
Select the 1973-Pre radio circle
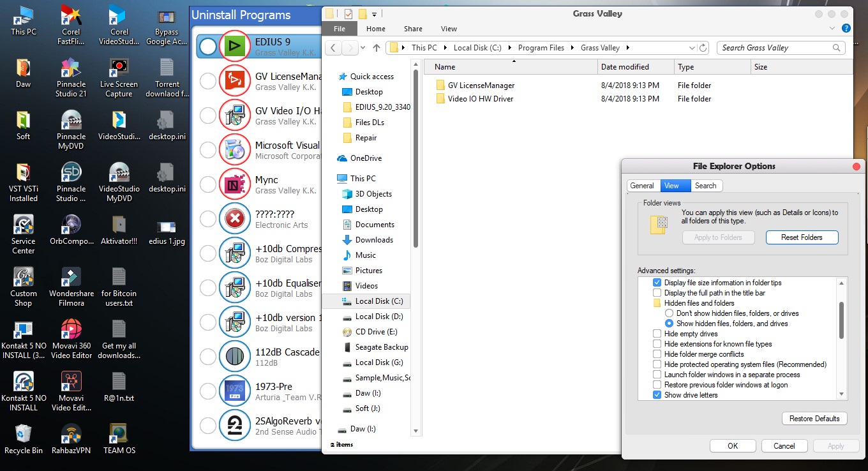(x=208, y=391)
